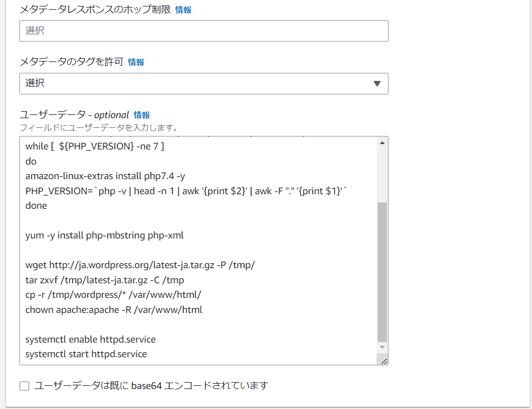
Task: Open the 情報 link next to メタデータのタグを許可
Action: tap(136, 62)
